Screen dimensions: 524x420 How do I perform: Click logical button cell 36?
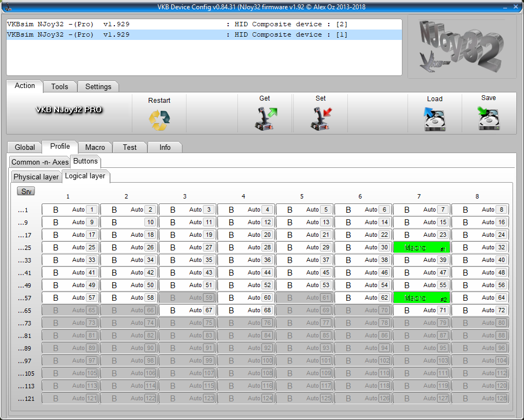(246, 260)
